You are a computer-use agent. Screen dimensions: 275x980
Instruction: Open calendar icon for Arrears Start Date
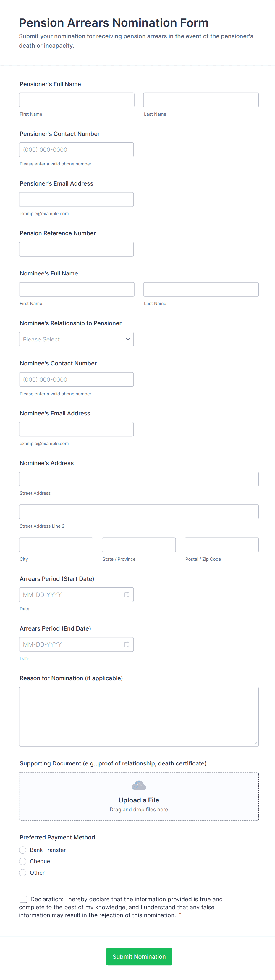pos(127,595)
